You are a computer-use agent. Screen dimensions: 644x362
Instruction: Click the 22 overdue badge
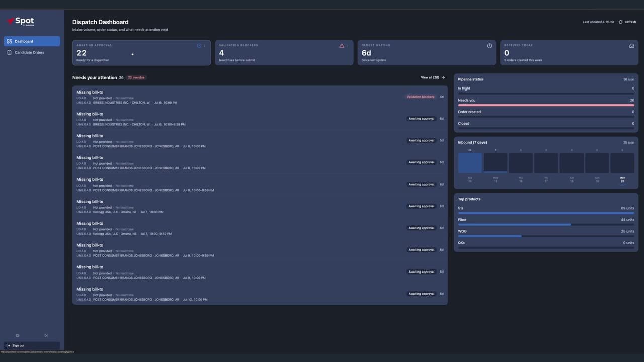136,78
